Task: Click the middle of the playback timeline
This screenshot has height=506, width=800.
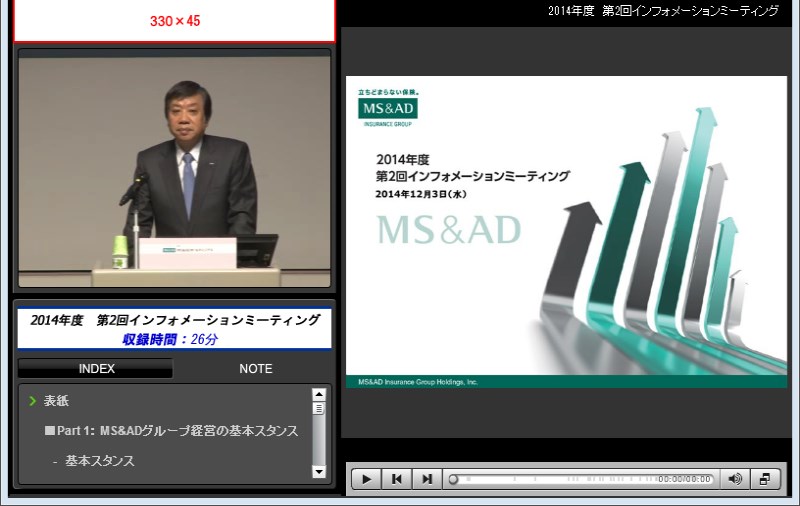Action: (581, 479)
